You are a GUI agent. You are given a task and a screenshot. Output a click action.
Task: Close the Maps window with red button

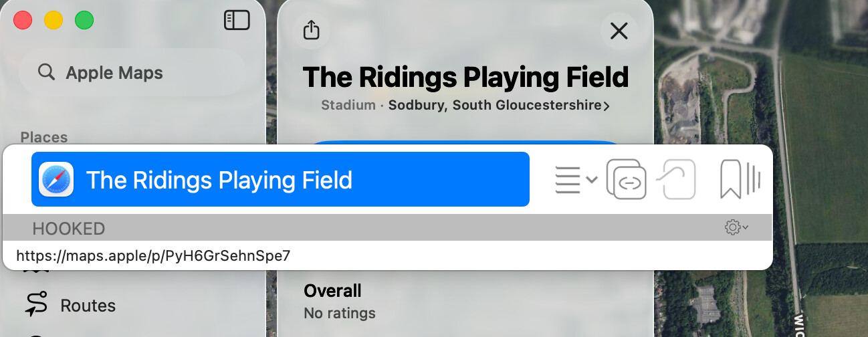[23, 20]
